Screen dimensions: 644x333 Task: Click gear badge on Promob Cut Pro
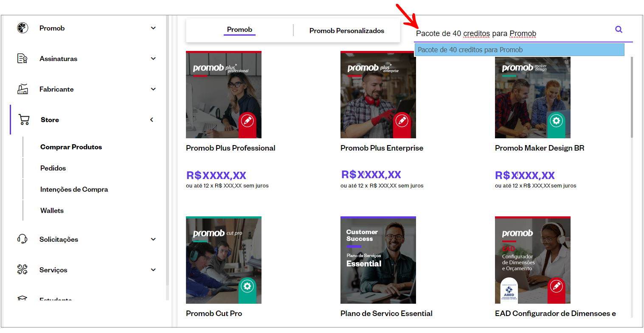point(247,286)
